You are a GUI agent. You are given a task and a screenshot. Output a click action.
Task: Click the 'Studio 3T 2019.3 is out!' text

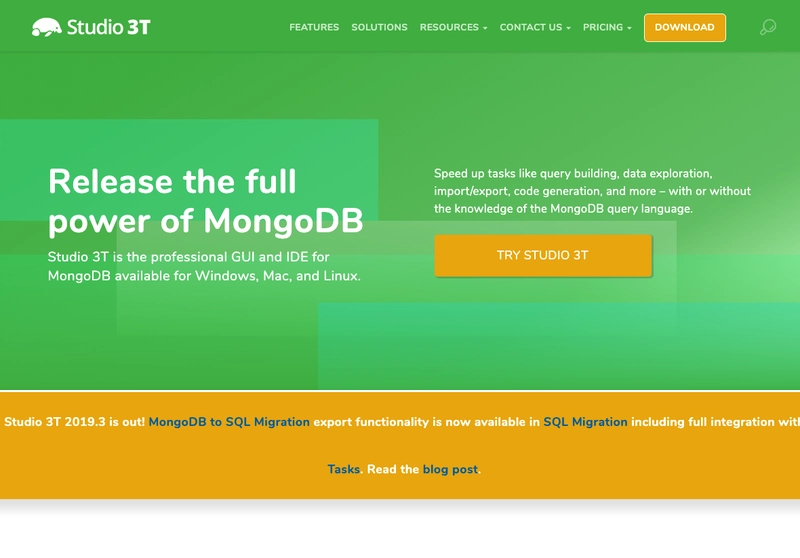pos(74,422)
